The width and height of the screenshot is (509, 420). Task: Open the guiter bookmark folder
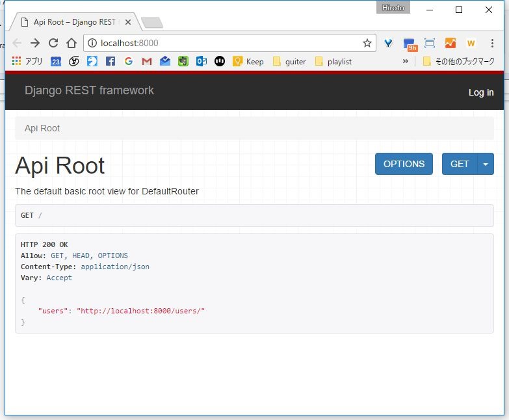click(289, 61)
